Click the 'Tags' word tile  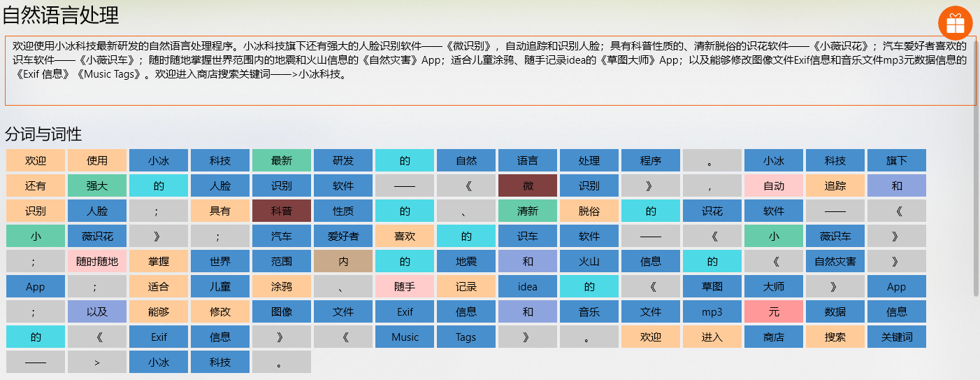coord(466,337)
